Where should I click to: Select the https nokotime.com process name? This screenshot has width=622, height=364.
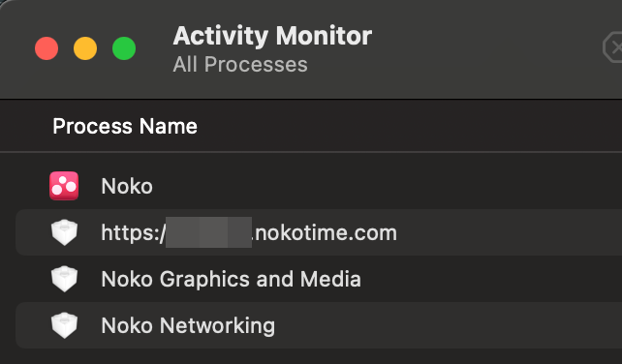[x=249, y=232]
